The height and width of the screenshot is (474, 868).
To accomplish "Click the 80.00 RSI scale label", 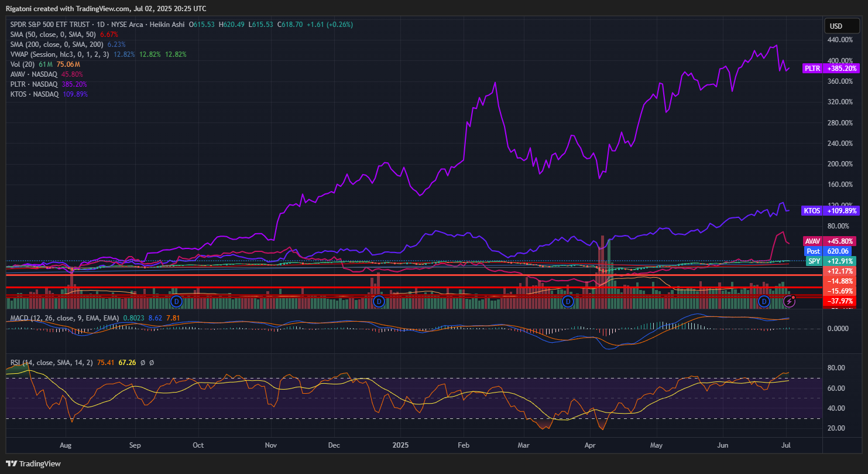I will coord(835,368).
